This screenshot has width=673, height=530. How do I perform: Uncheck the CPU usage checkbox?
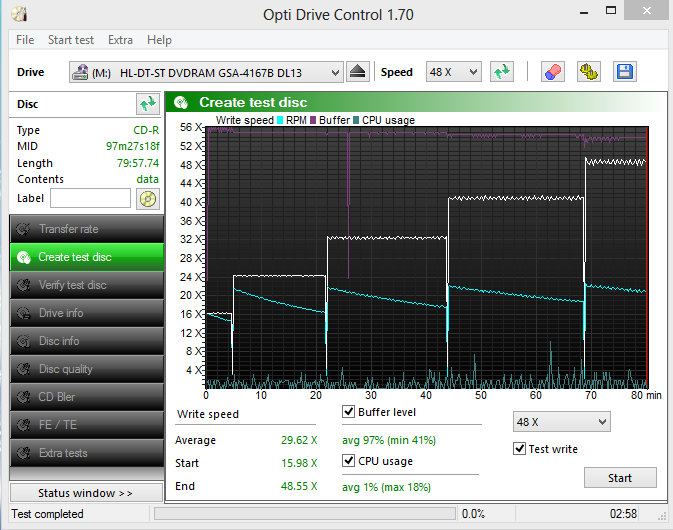(348, 460)
